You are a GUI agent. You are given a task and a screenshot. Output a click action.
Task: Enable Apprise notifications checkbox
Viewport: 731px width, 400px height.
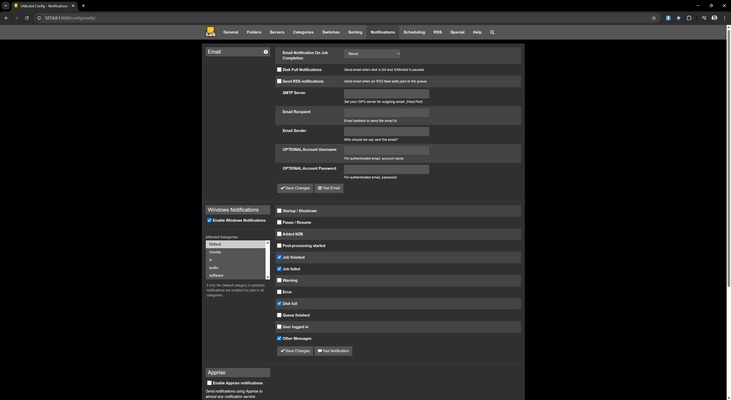click(x=209, y=383)
